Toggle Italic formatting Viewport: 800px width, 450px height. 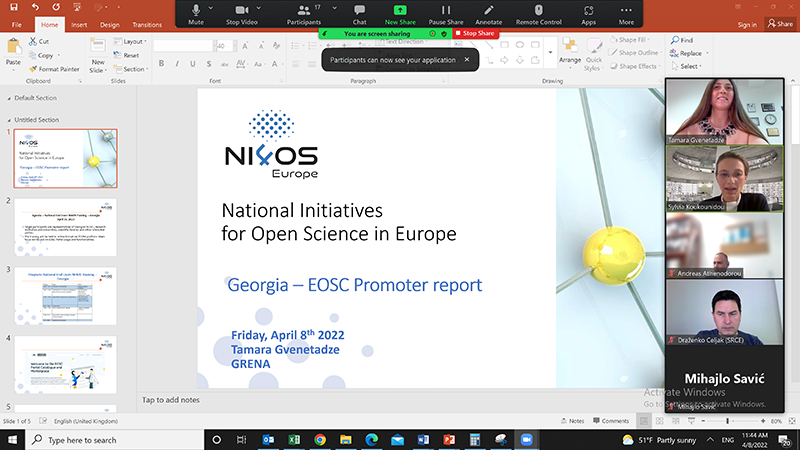click(177, 64)
